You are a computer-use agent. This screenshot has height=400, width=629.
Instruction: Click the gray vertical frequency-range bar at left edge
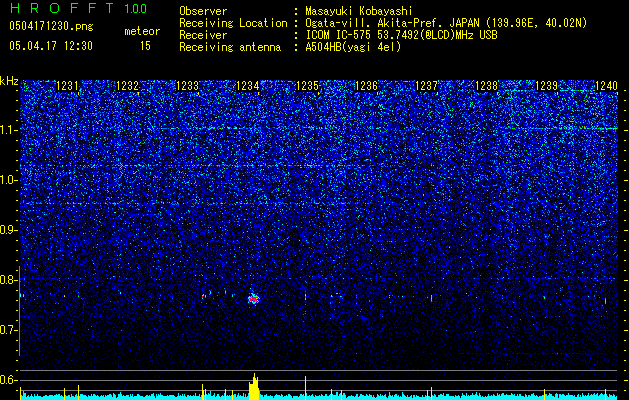point(20,311)
